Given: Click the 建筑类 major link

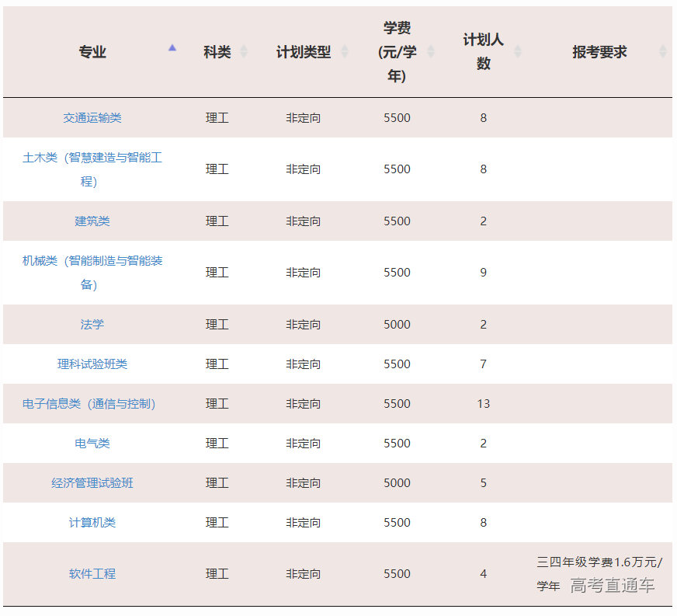Looking at the screenshot, I should tap(92, 221).
